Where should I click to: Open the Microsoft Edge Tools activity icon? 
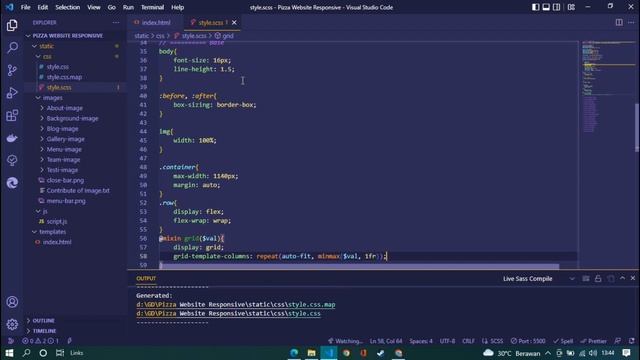coord(12,183)
